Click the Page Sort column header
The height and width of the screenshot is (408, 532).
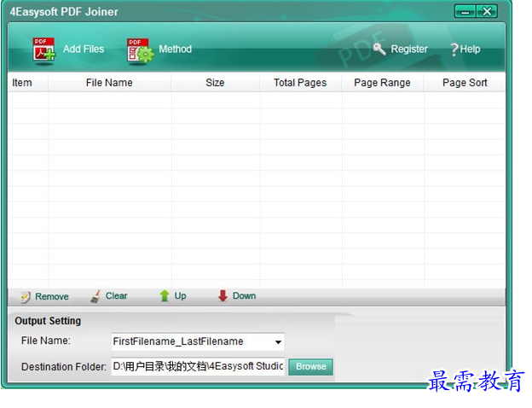tap(465, 83)
